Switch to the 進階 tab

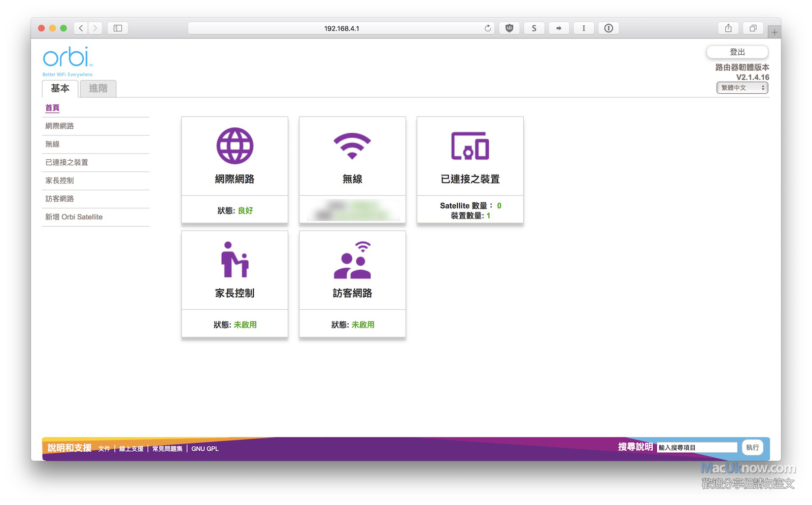pos(98,88)
